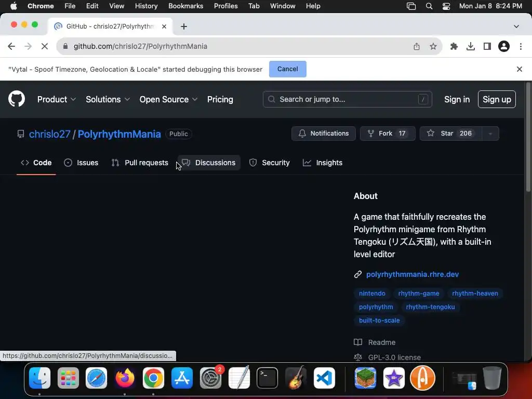Expand the Open Source menu

point(168,99)
